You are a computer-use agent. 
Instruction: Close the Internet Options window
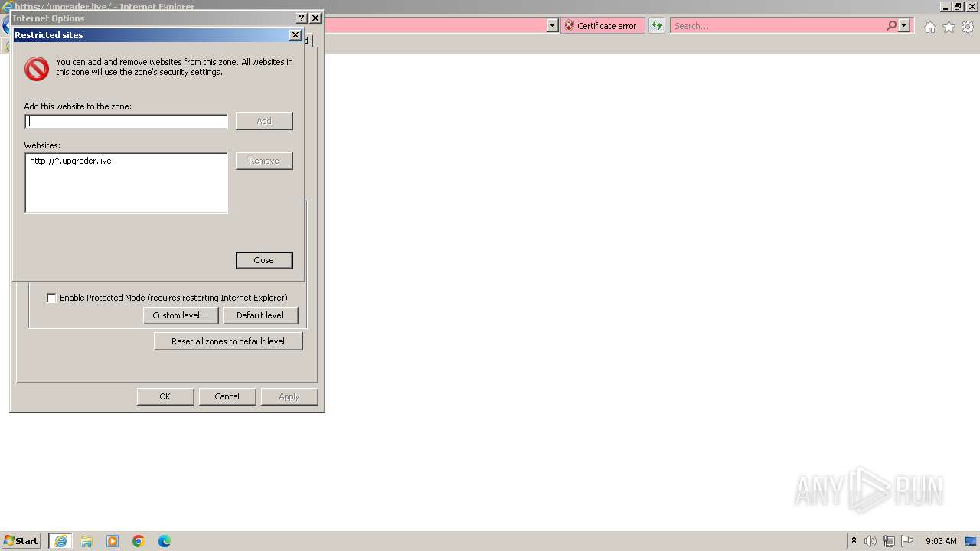[315, 18]
